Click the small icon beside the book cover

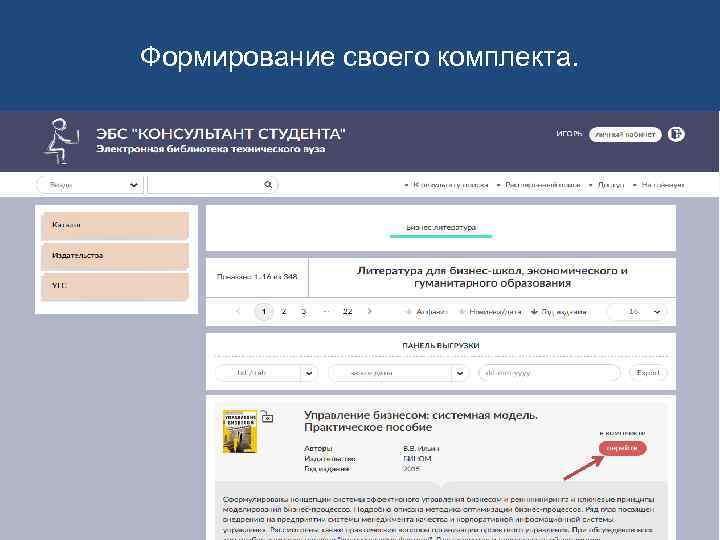pyautogui.click(x=267, y=417)
